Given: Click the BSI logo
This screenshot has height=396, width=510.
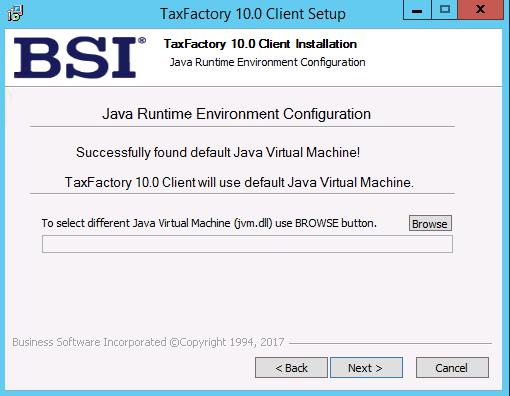Looking at the screenshot, I should click(80, 57).
